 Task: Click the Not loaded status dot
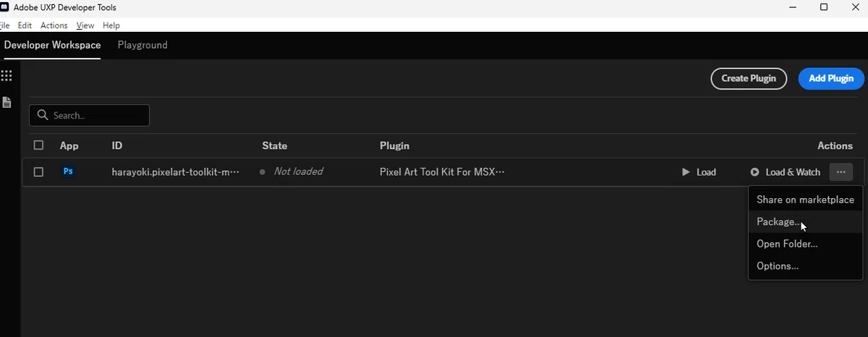coord(263,172)
